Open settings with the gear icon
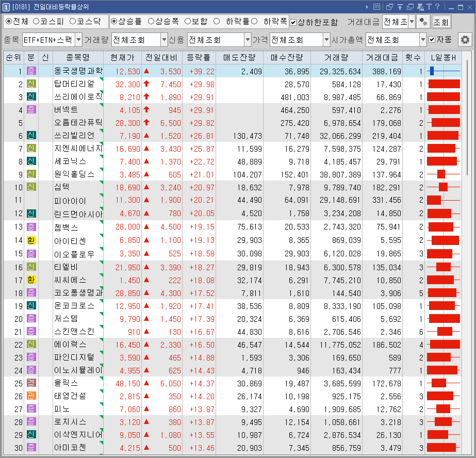The width and height of the screenshot is (476, 458). tap(465, 40)
